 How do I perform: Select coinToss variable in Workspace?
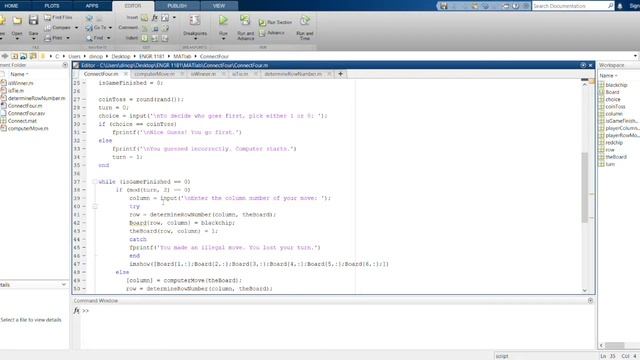(x=615, y=107)
